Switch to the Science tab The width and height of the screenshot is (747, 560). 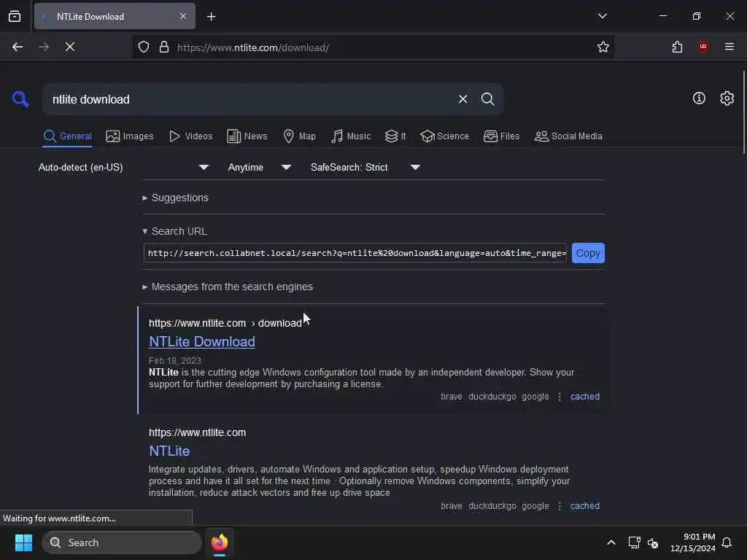tap(445, 136)
